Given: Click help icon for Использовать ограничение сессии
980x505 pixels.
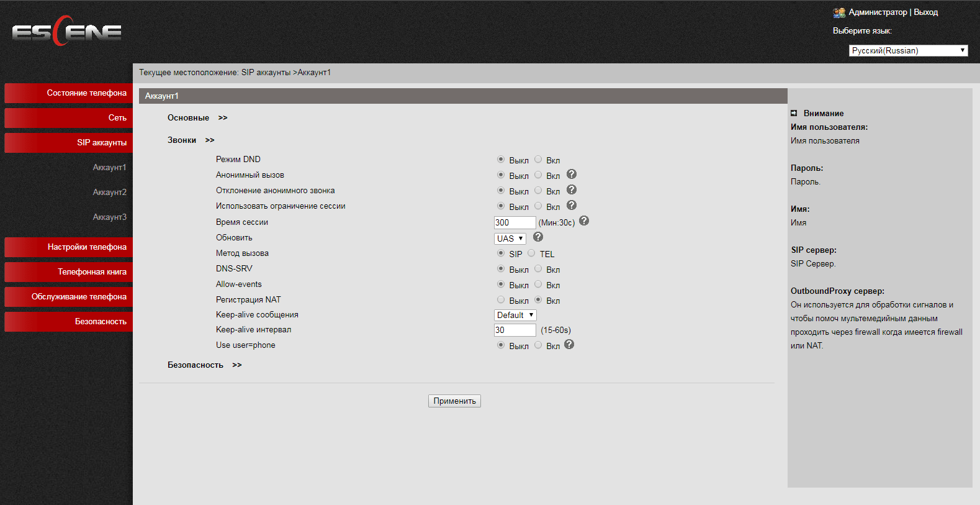Looking at the screenshot, I should 572,206.
